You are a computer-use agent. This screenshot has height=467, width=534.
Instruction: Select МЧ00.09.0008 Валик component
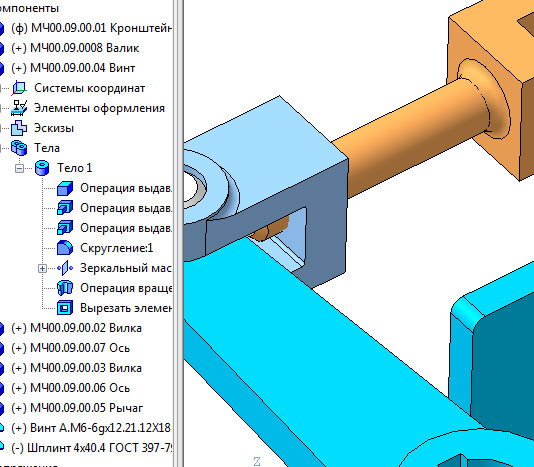[x=75, y=48]
